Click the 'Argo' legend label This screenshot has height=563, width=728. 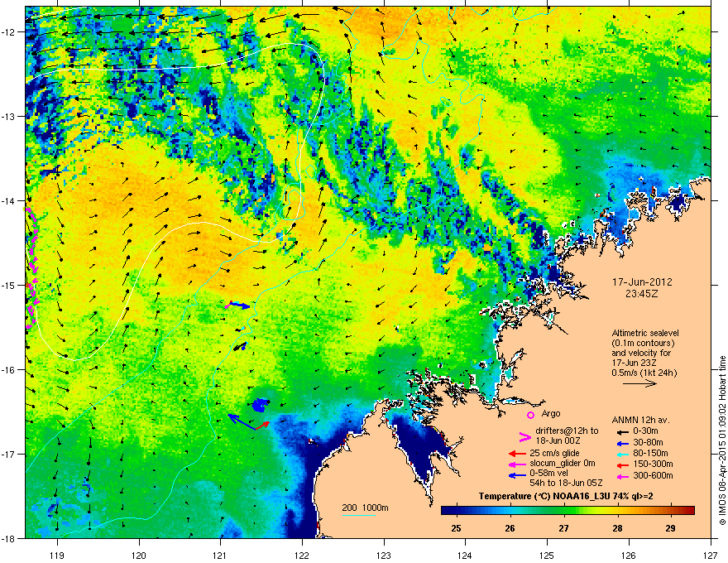click(x=551, y=413)
